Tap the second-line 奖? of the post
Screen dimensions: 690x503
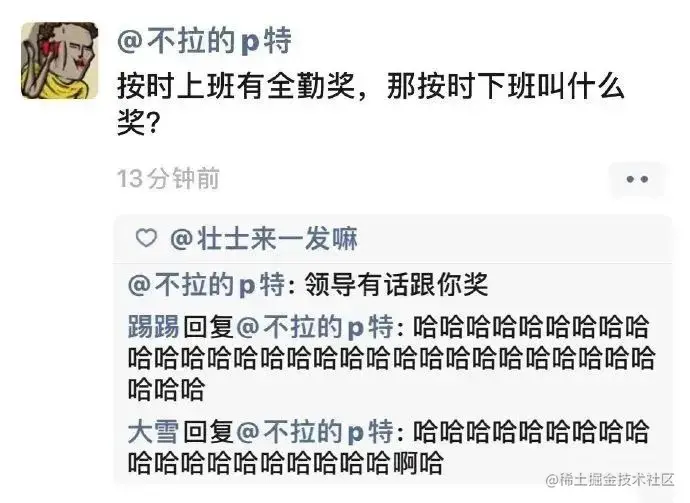pyautogui.click(x=138, y=123)
